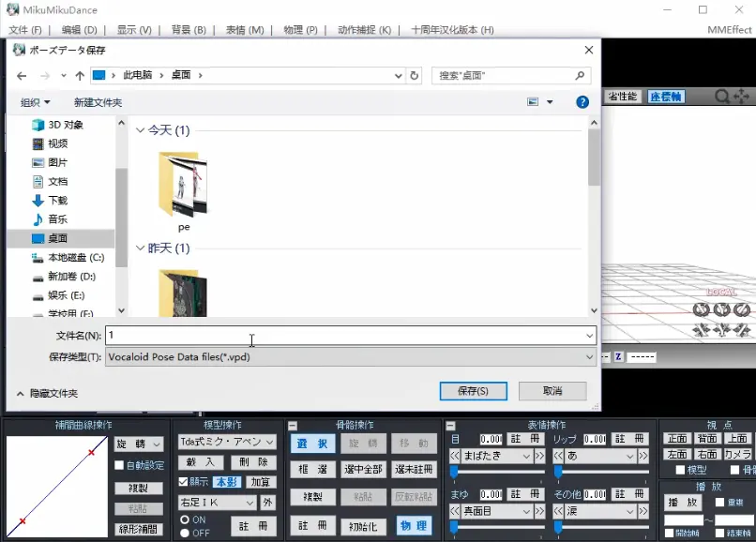
Task: Toggle the 物理 button in bone panel
Action: (x=414, y=526)
